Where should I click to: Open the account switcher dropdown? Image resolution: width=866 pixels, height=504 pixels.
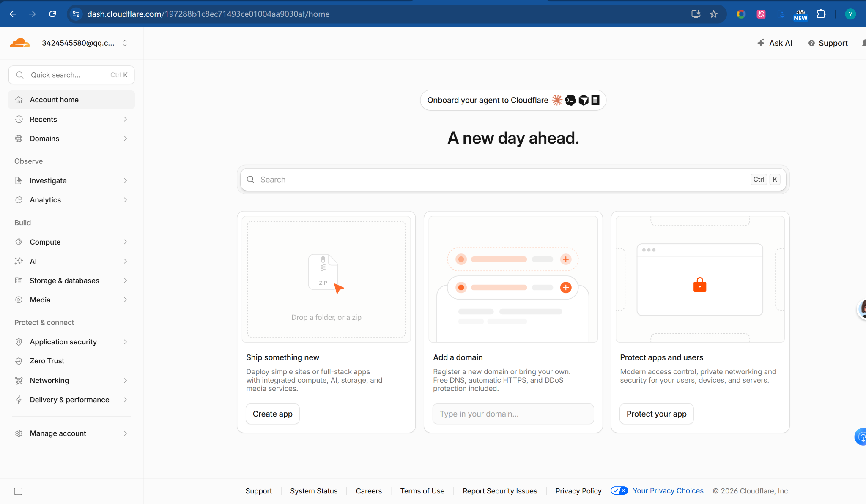coord(125,43)
